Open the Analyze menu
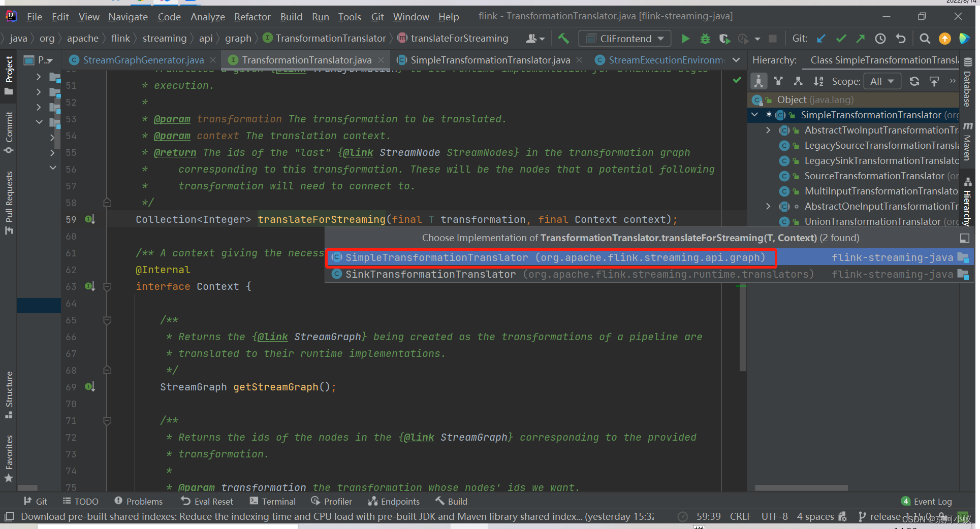 (207, 17)
